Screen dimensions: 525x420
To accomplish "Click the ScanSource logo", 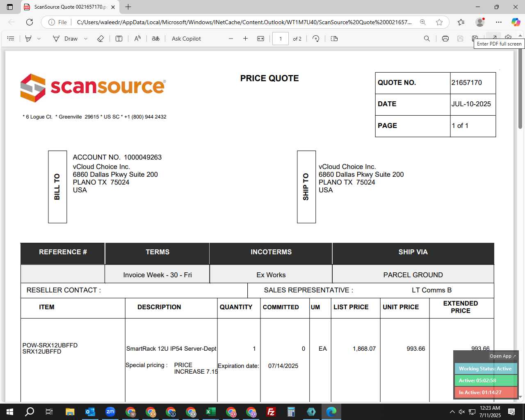I will pyautogui.click(x=93, y=87).
